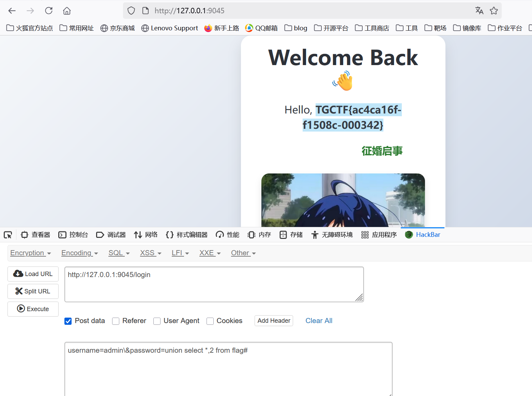The image size is (532, 396).
Task: Click the translate page icon
Action: 479,11
